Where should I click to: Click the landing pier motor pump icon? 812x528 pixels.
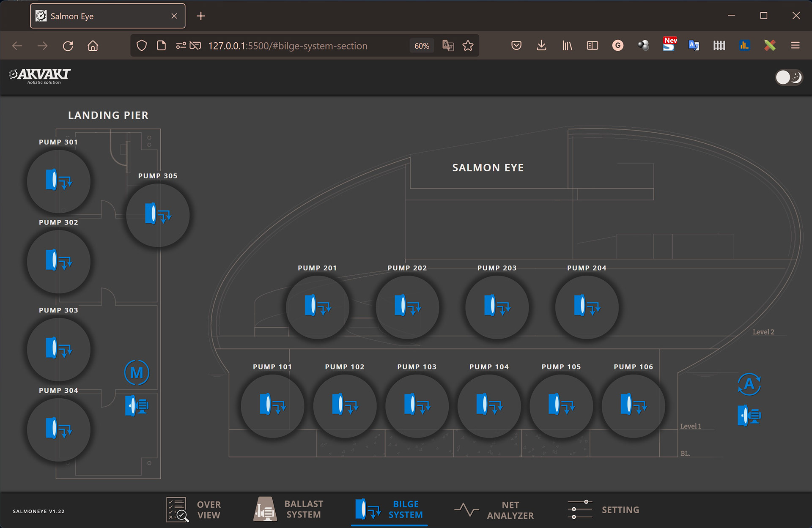(137, 406)
